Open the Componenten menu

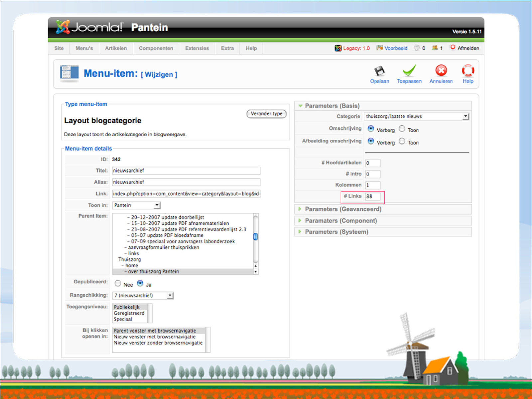pos(156,48)
